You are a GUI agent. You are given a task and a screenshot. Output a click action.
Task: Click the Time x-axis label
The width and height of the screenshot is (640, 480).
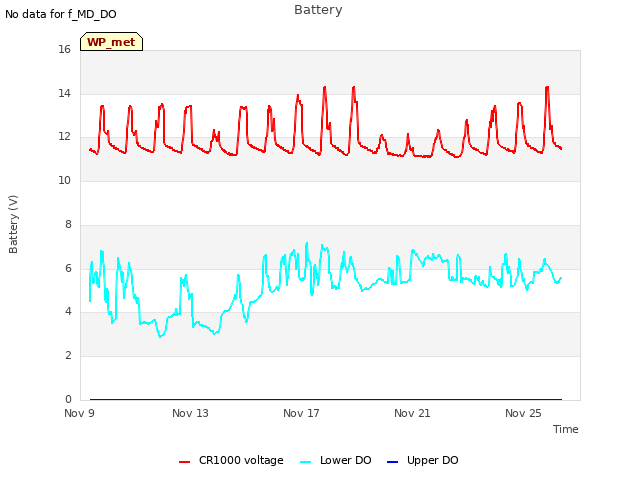(566, 429)
